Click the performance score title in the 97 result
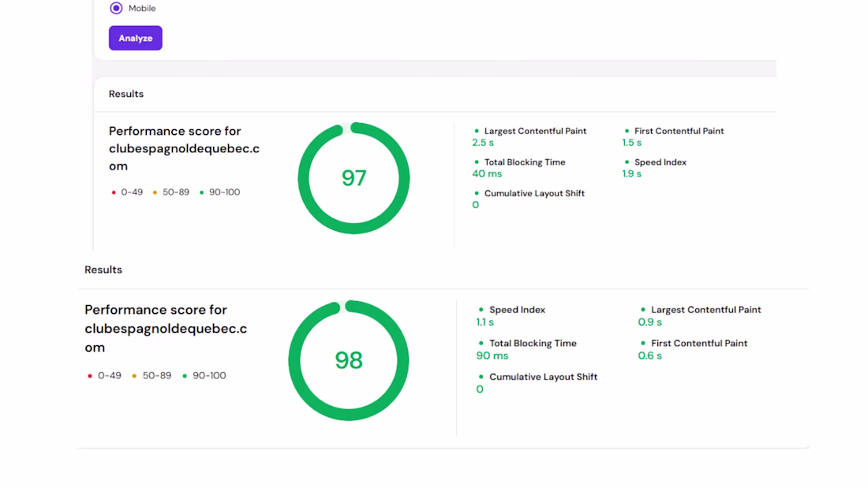The width and height of the screenshot is (868, 488). coord(185,148)
